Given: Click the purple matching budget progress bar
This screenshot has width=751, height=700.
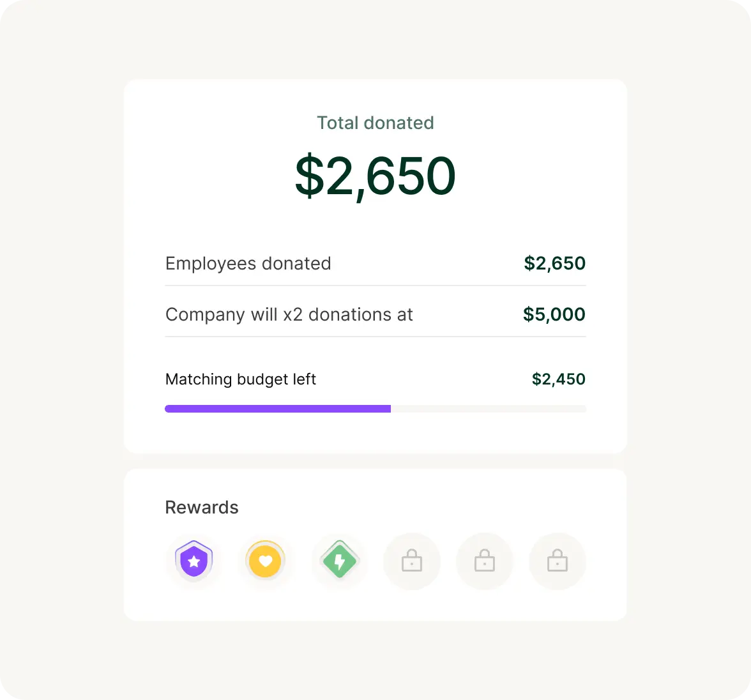Looking at the screenshot, I should click(278, 409).
